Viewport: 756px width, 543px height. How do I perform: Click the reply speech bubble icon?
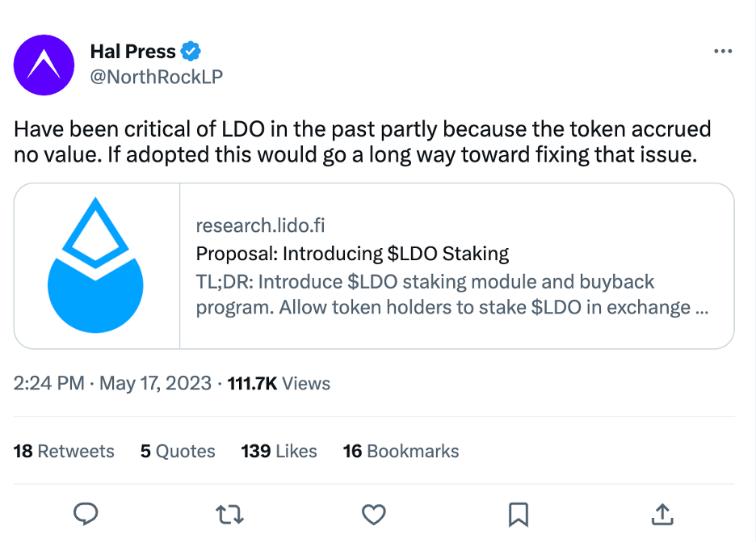point(86,513)
